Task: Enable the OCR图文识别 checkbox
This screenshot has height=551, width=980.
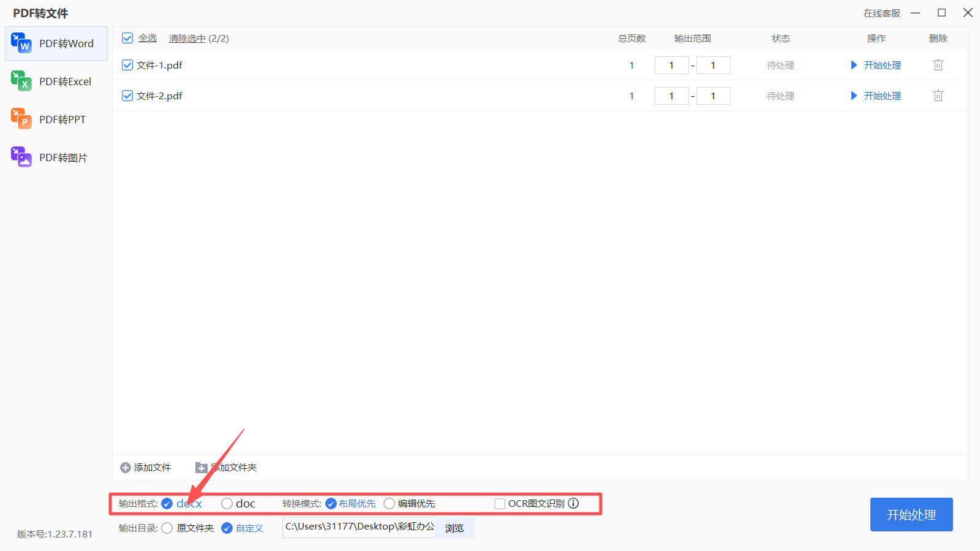Action: 500,504
